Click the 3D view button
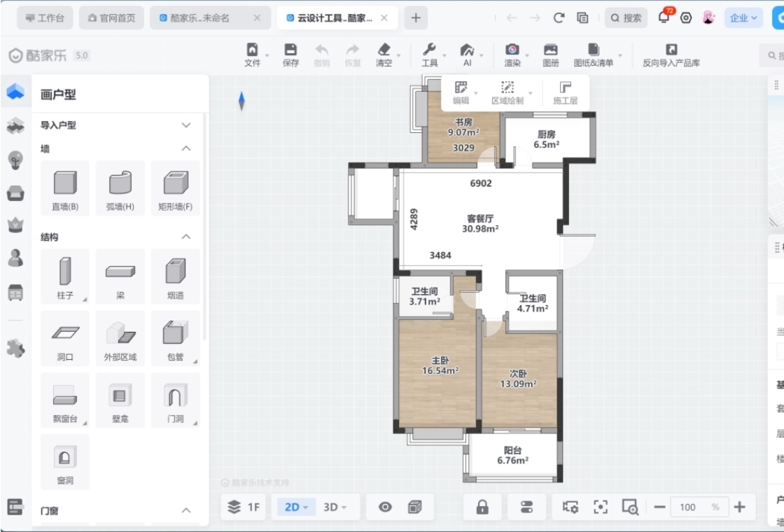 pyautogui.click(x=335, y=507)
